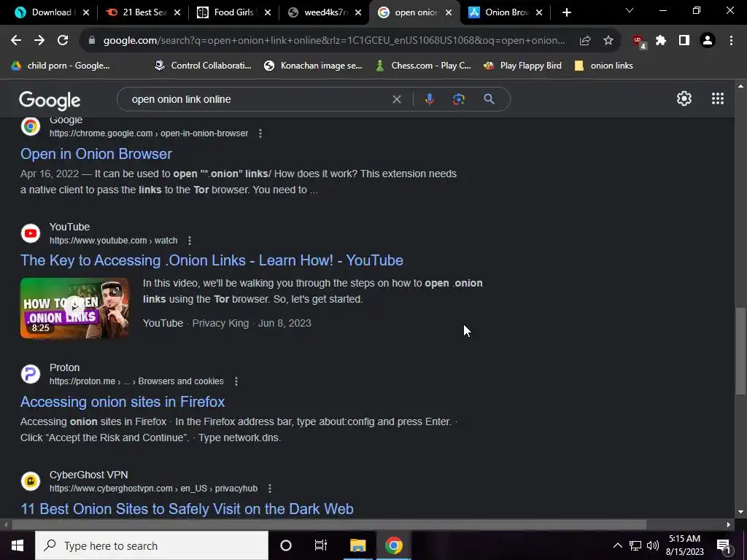The image size is (747, 560).
Task: Click the Chrome taskbar icon
Action: [x=393, y=545]
